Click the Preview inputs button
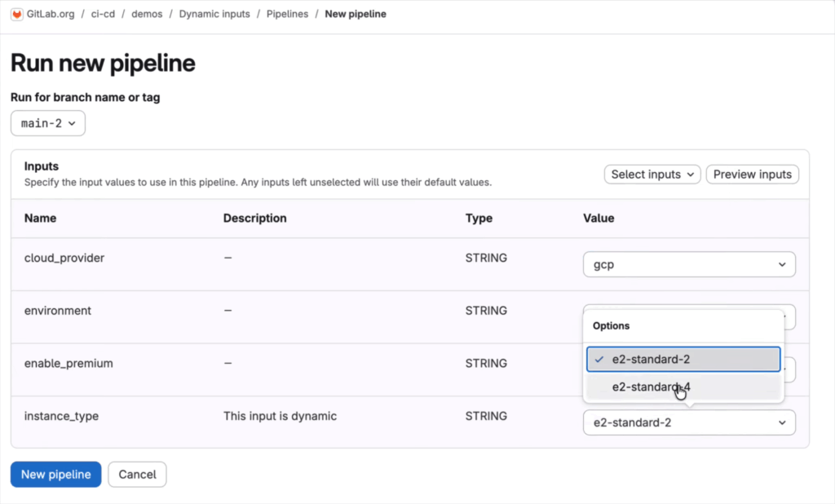835x504 pixels. (752, 174)
